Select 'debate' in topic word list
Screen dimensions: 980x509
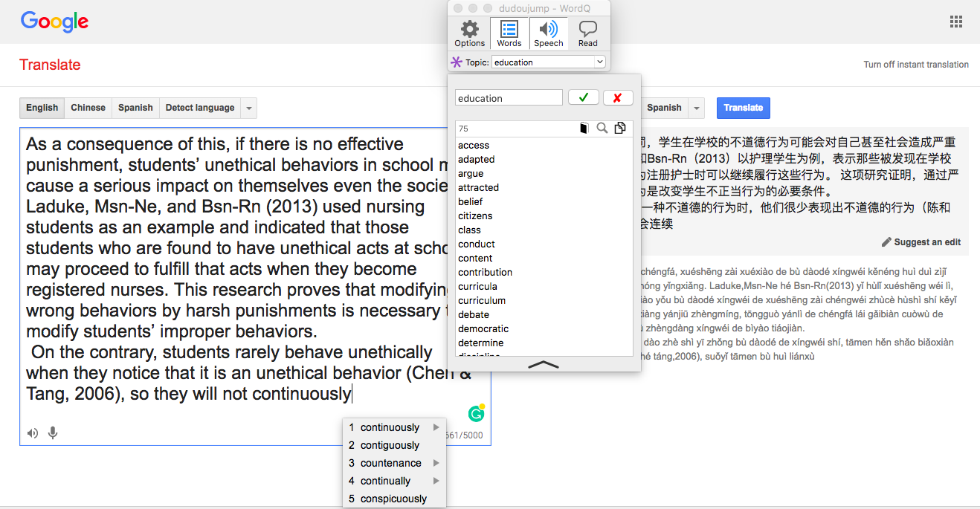474,314
